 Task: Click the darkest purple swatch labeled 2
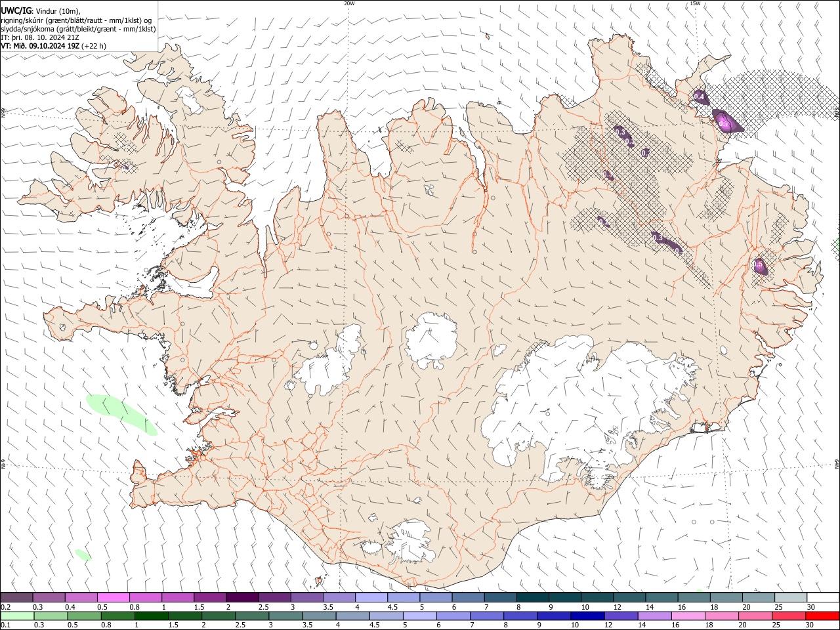coord(241,597)
